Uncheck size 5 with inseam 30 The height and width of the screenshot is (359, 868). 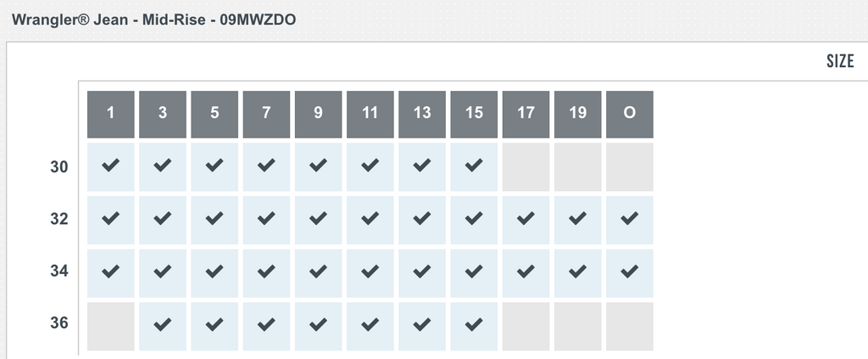point(214,166)
